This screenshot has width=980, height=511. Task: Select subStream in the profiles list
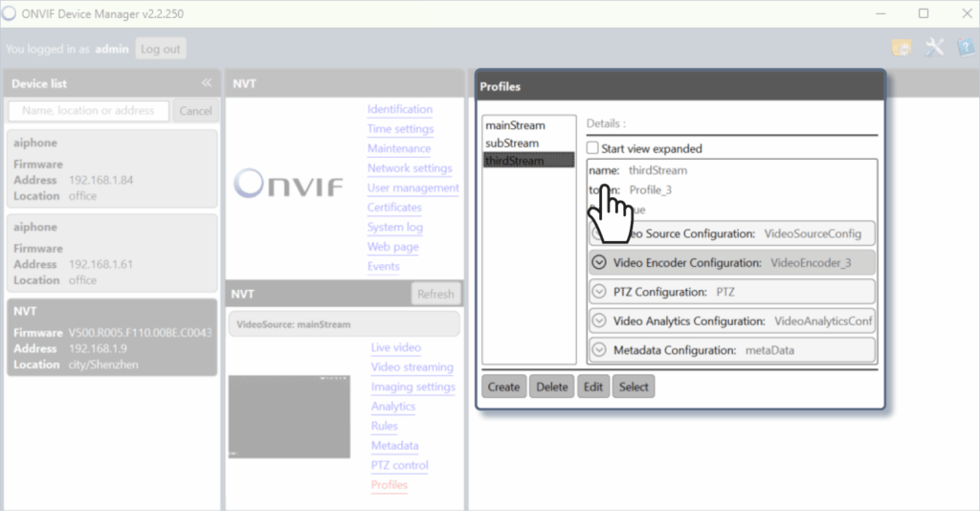513,143
